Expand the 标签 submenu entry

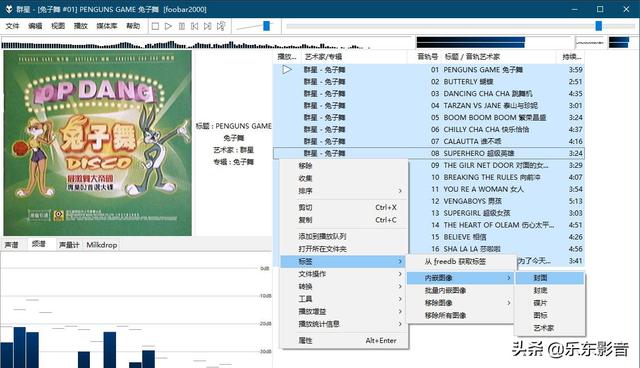point(344,262)
